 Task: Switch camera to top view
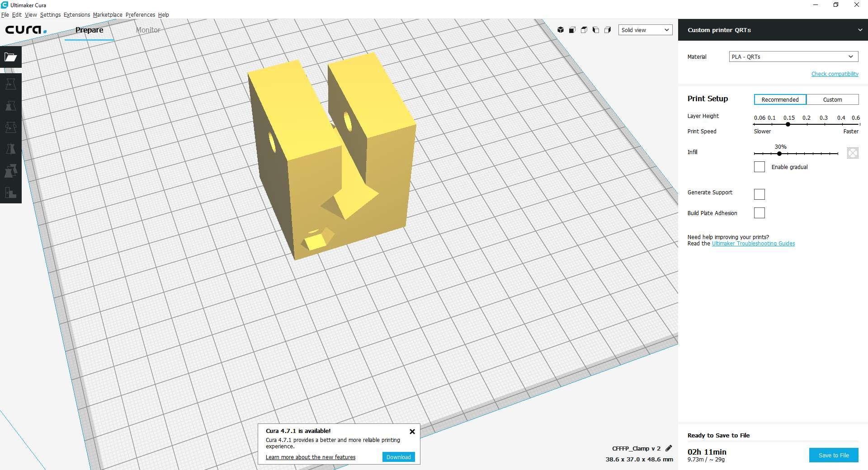click(584, 30)
